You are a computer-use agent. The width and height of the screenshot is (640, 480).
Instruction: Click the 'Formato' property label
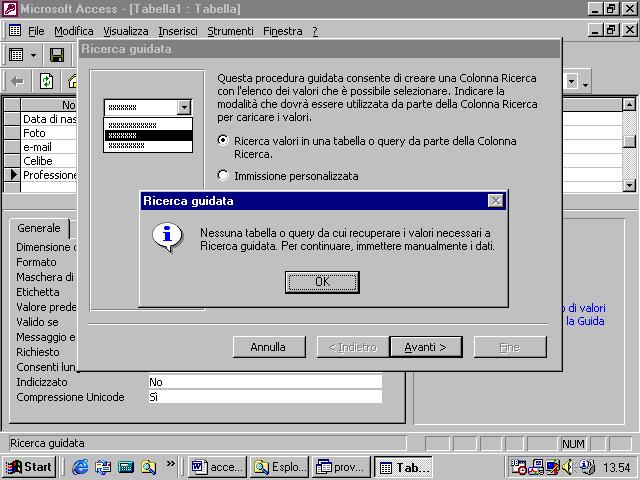click(x=36, y=262)
